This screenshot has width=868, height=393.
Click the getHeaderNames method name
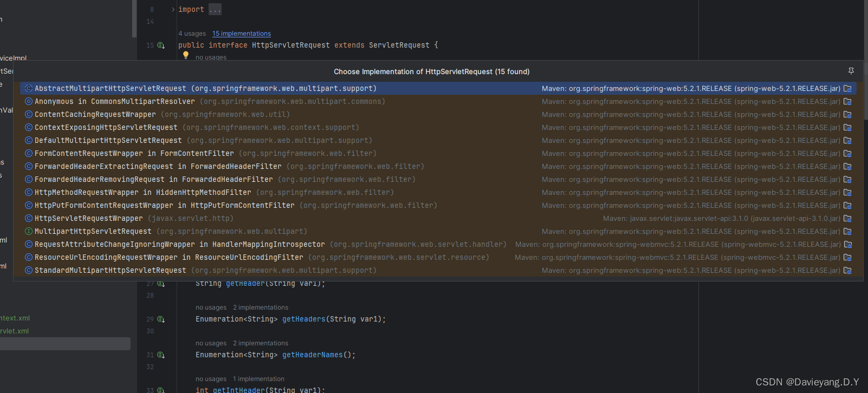[x=312, y=355]
